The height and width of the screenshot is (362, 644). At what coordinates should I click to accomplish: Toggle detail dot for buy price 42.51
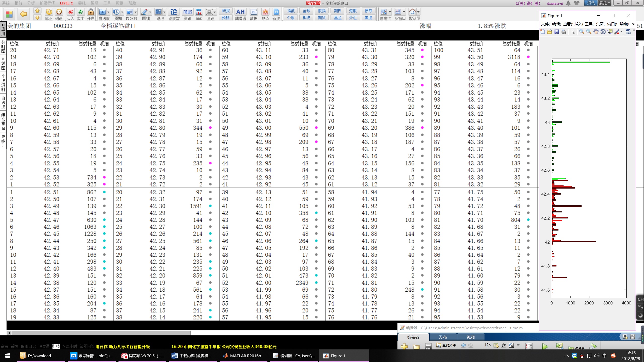[x=104, y=192]
